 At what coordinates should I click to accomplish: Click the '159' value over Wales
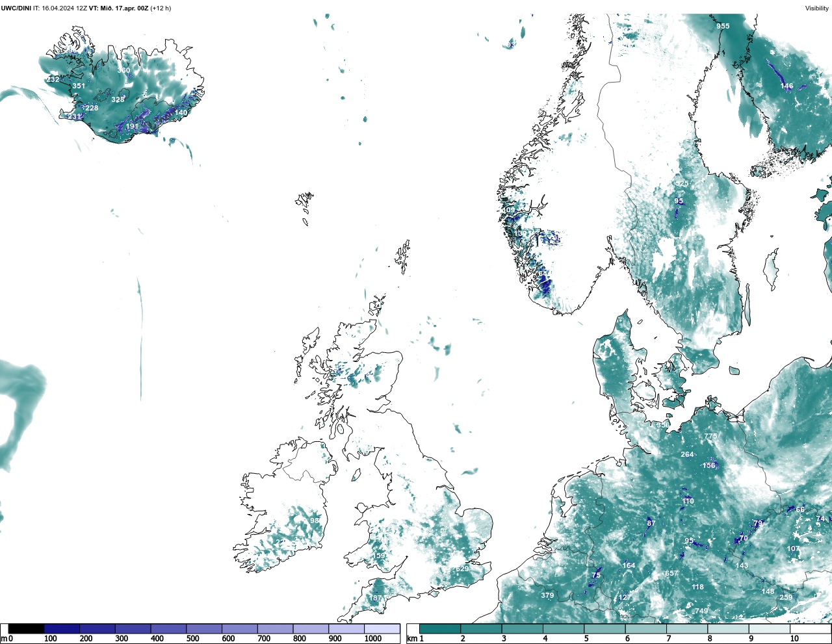[378, 556]
